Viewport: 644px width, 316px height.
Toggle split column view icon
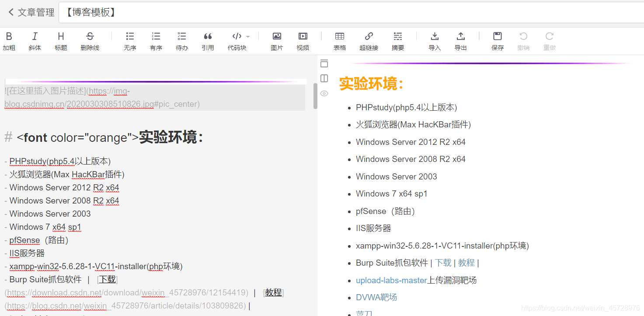pos(324,78)
